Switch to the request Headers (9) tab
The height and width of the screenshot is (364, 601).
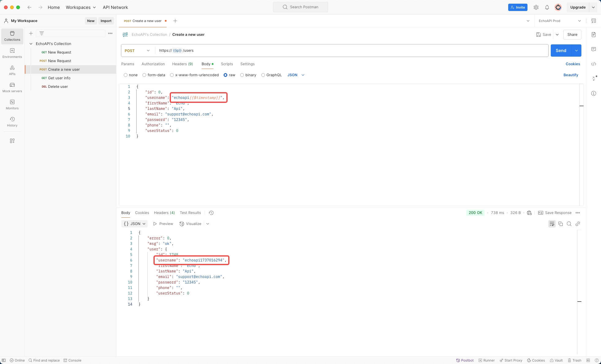(x=183, y=64)
